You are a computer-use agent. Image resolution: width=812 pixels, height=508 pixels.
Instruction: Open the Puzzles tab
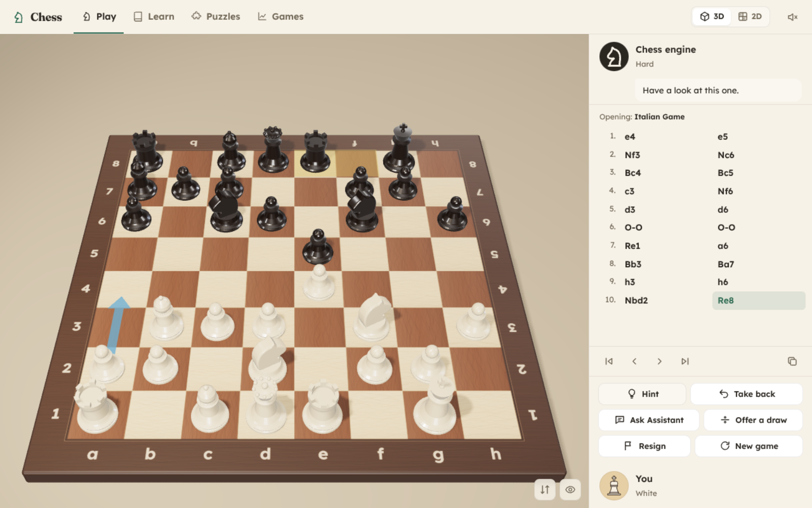click(216, 17)
